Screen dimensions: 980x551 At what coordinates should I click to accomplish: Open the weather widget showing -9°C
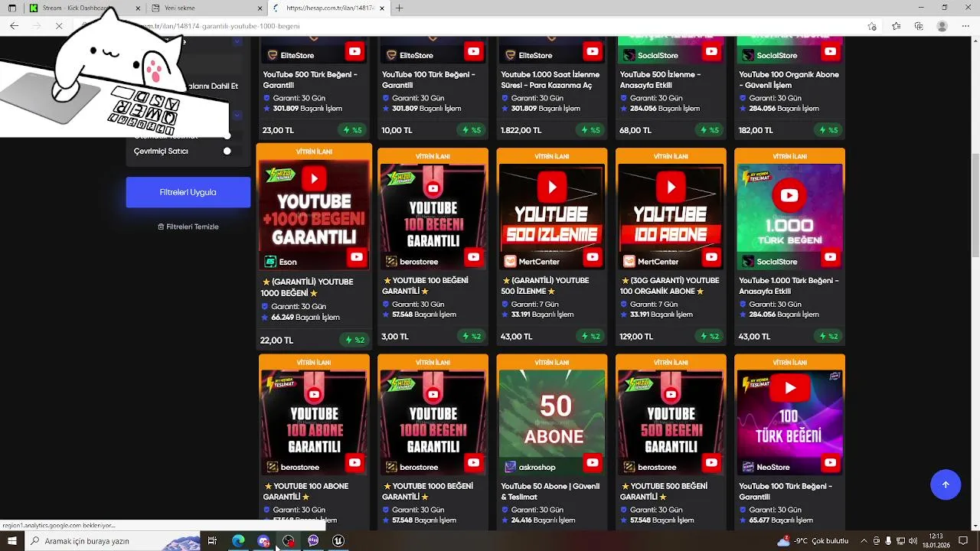(x=812, y=541)
